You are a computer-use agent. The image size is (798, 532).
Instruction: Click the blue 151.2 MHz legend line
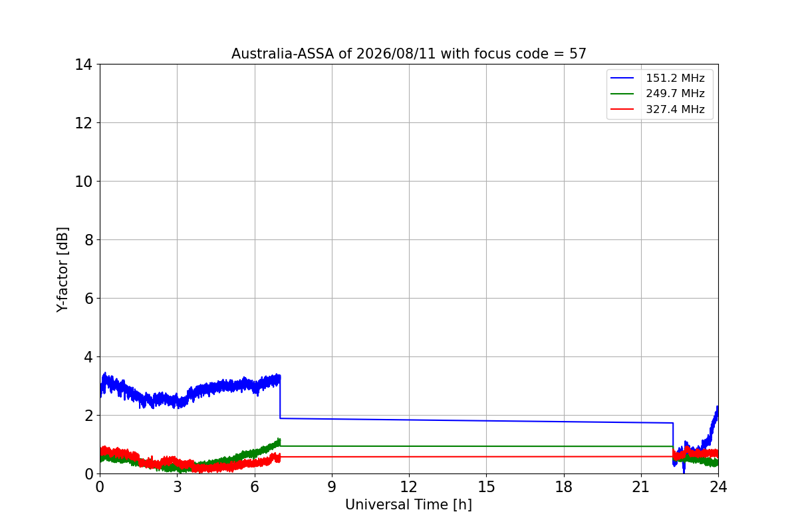[622, 78]
